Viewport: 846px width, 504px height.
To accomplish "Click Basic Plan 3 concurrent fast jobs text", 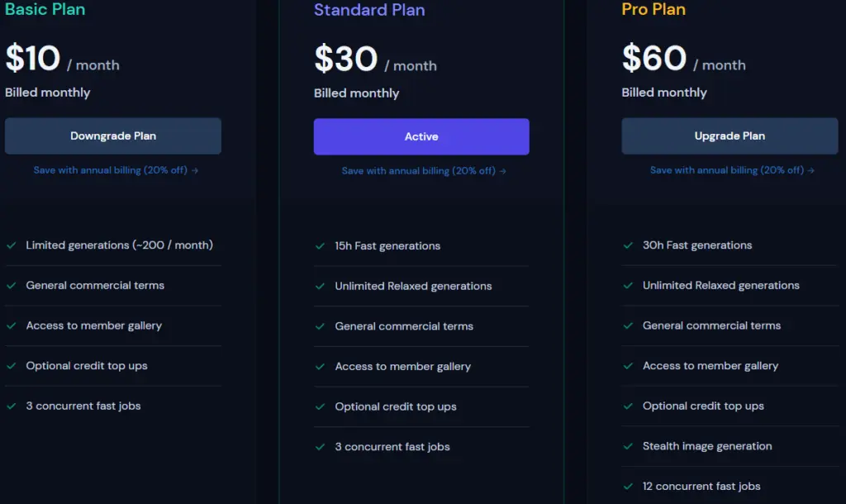I will tap(83, 407).
